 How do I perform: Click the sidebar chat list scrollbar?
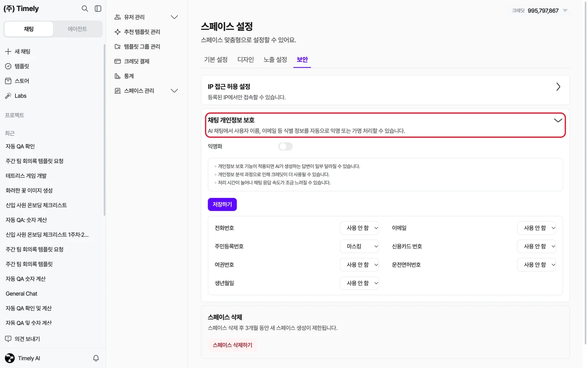point(104,130)
